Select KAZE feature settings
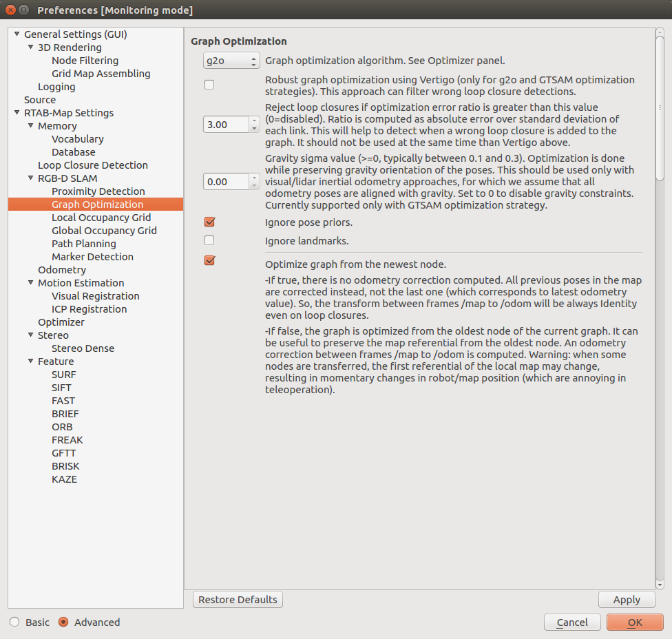Screen dimensions: 672x639 (64, 479)
